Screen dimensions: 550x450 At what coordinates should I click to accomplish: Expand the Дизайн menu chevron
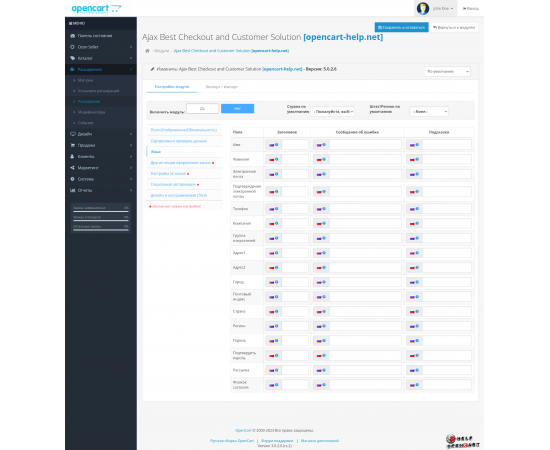tap(131, 134)
